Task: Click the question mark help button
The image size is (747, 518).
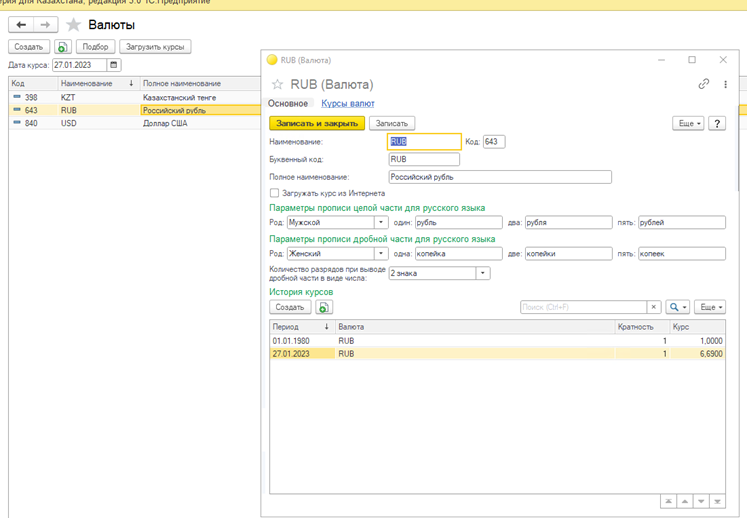Action: tap(717, 124)
